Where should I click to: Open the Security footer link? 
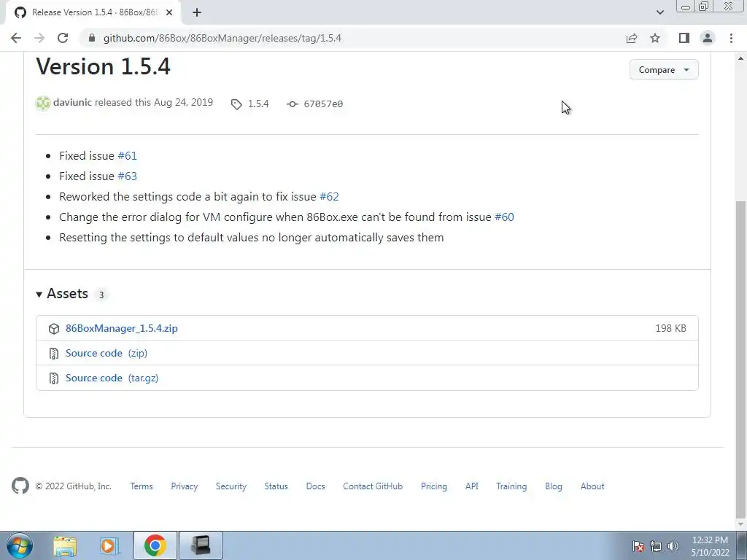tap(231, 486)
